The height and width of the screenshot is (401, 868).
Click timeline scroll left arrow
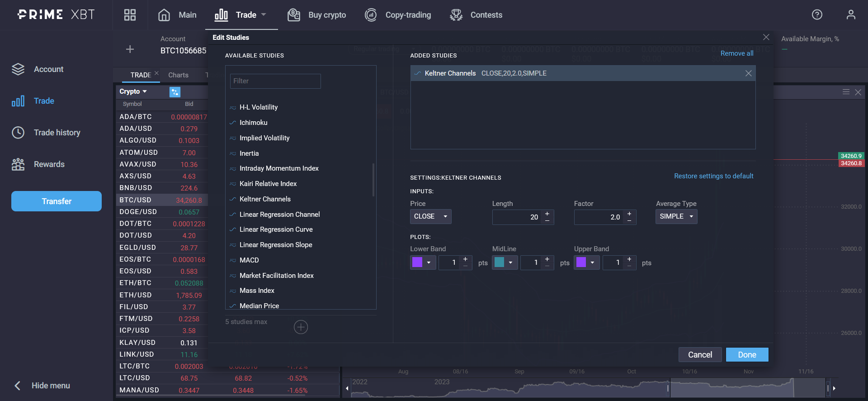click(x=347, y=388)
